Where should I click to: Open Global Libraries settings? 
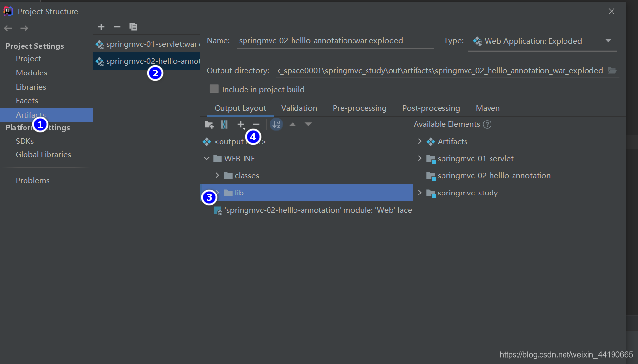tap(43, 155)
